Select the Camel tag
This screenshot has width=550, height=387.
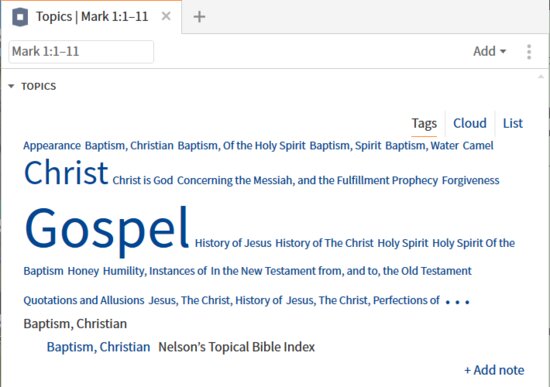click(478, 146)
